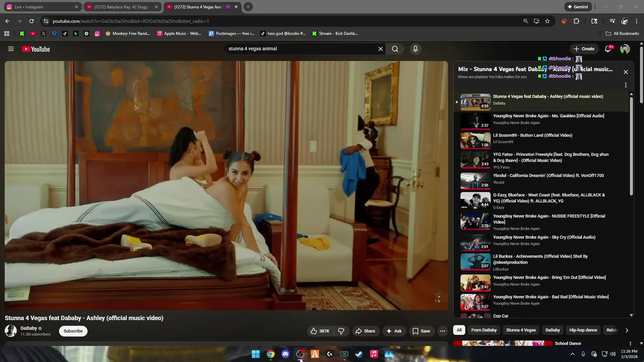Screen dimensions: 644x362
Task: Click the browser address bar URL
Action: point(131,21)
